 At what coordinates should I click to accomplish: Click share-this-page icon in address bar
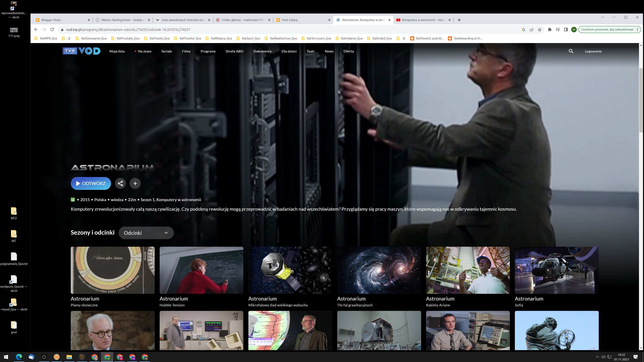pyautogui.click(x=531, y=29)
